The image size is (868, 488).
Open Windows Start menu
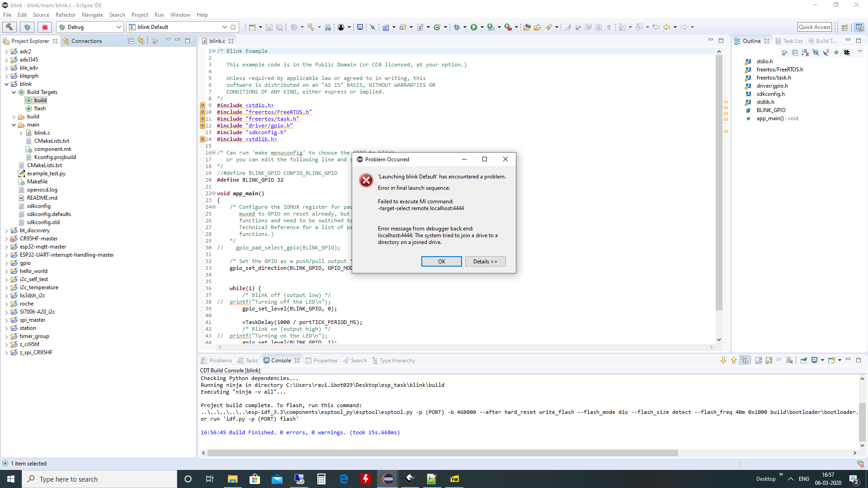(x=11, y=479)
